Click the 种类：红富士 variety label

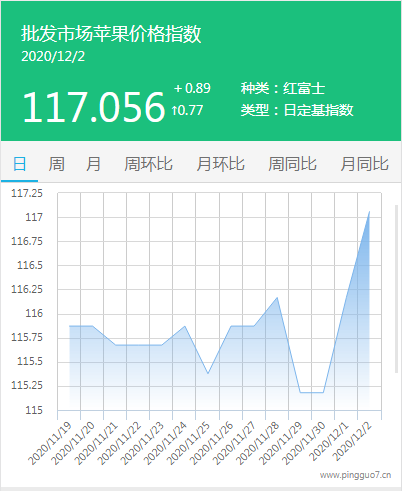click(283, 88)
